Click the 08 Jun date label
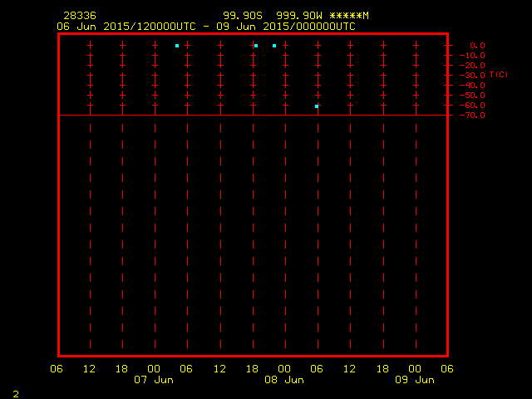532x399 pixels. click(x=284, y=380)
